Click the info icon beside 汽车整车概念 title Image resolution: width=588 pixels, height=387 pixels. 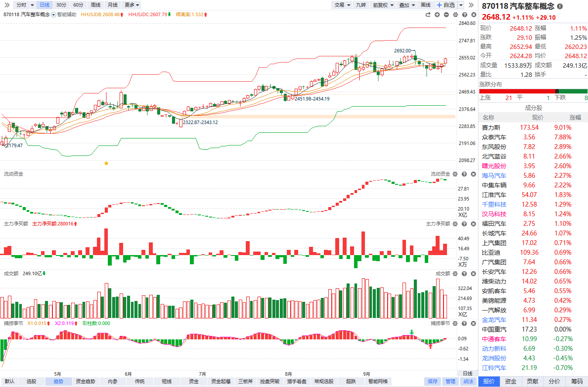click(x=560, y=7)
